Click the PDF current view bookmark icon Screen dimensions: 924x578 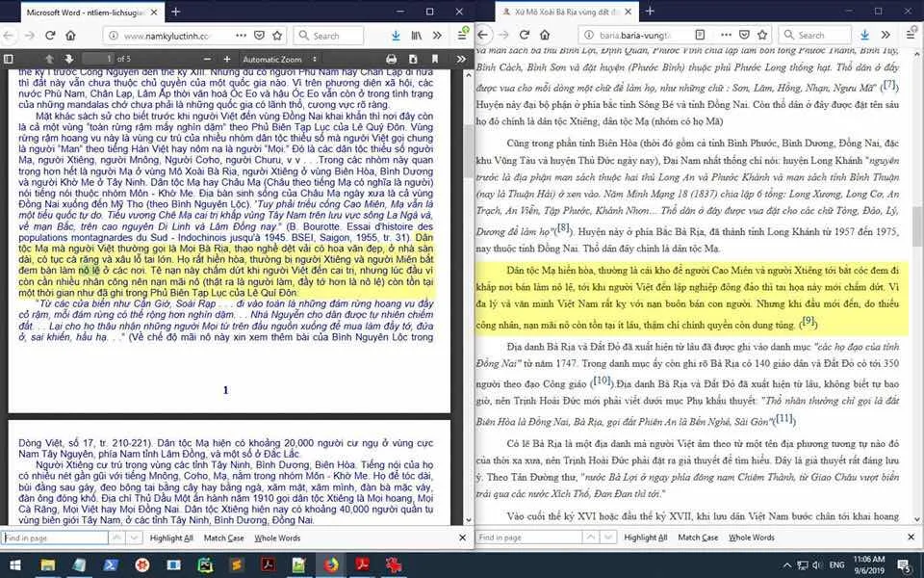click(x=435, y=59)
